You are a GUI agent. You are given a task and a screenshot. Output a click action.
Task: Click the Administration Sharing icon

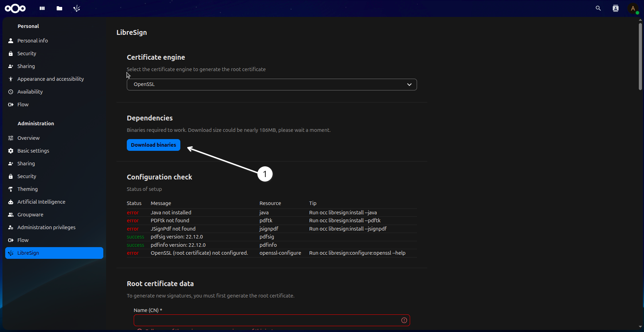tap(11, 164)
